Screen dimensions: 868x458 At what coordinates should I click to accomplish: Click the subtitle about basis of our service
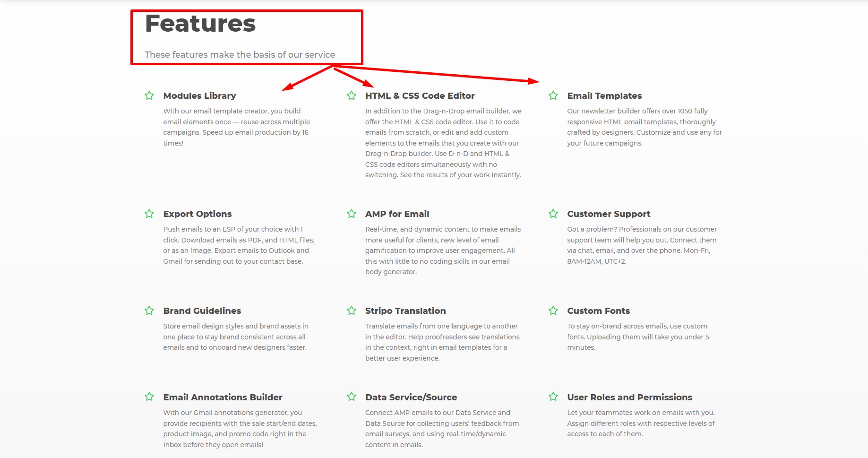tap(240, 55)
